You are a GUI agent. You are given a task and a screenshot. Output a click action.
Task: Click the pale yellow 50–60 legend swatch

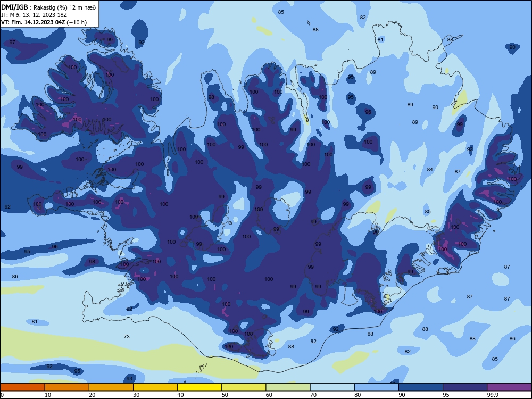tap(244, 387)
